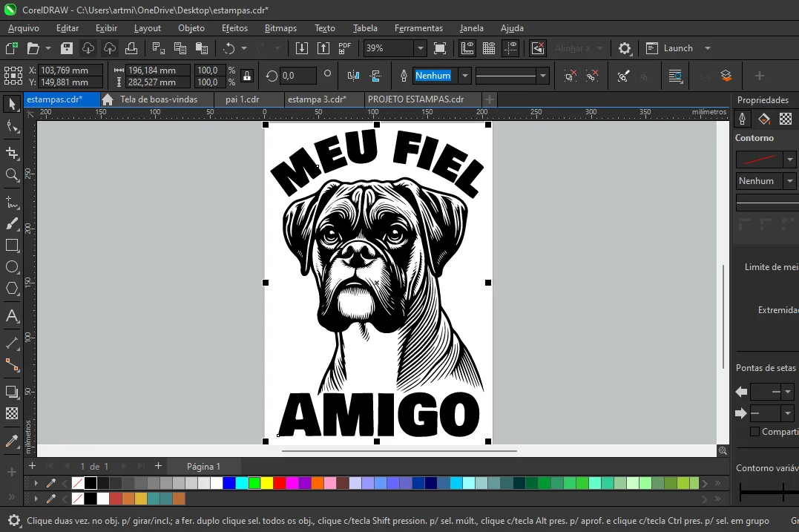Open the Tela de boas-vindas tab
The width and height of the screenshot is (799, 532).
click(x=158, y=99)
